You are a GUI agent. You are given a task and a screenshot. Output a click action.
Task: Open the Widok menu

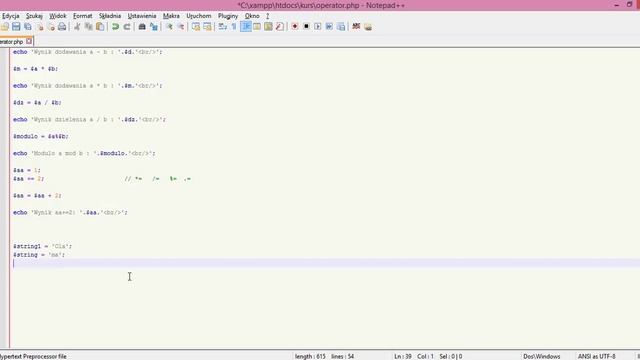pos(58,16)
